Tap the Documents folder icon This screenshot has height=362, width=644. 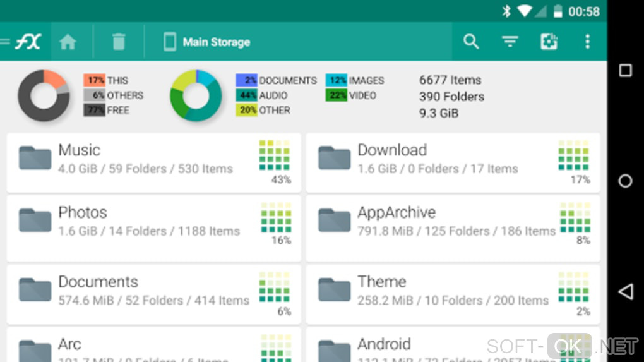pos(35,290)
